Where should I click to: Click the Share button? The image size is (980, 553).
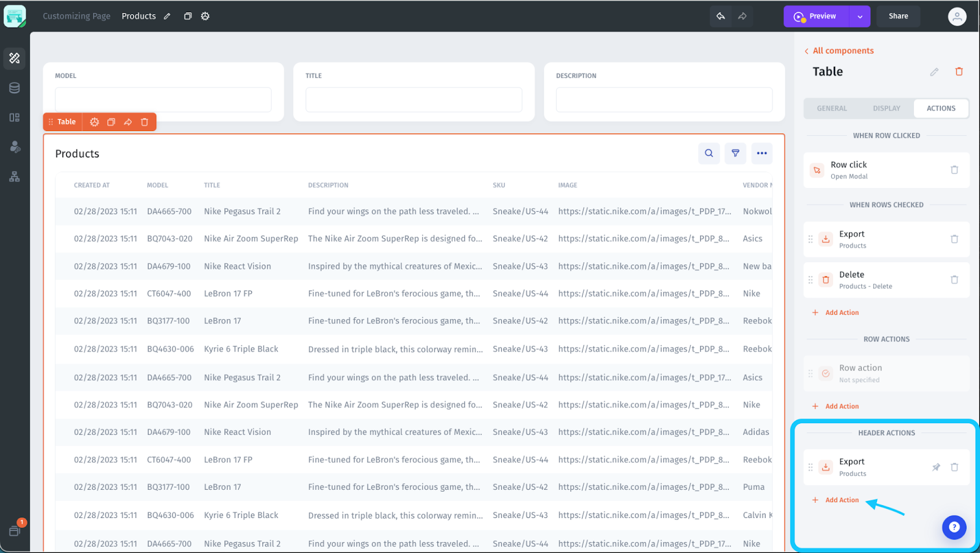(x=898, y=17)
